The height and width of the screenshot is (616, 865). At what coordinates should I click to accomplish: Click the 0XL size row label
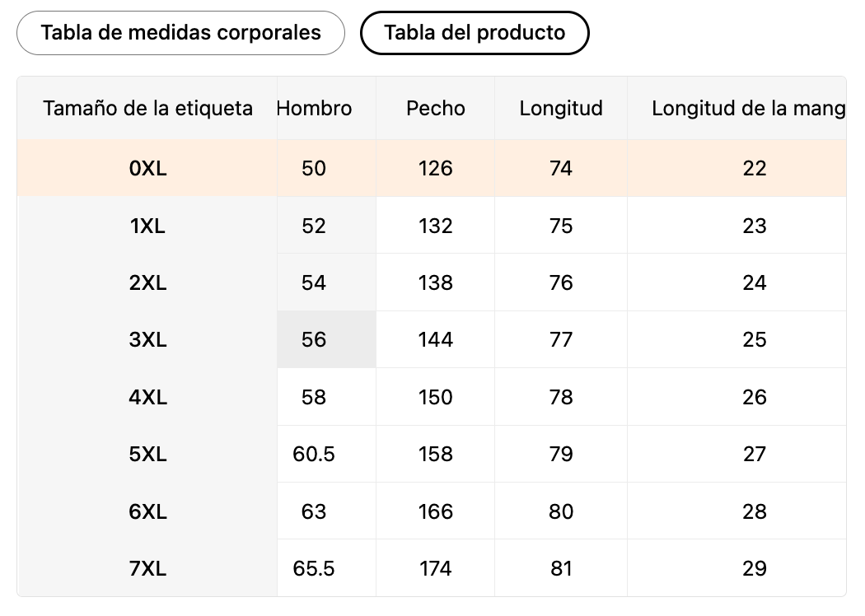click(148, 168)
